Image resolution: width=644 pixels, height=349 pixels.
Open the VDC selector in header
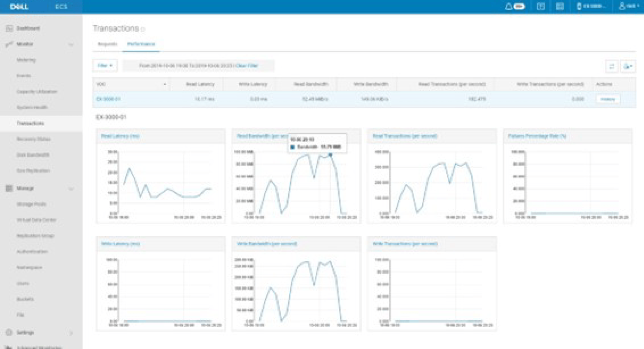click(x=591, y=7)
